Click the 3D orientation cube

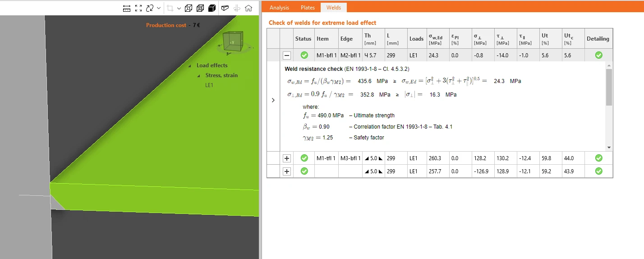click(233, 42)
